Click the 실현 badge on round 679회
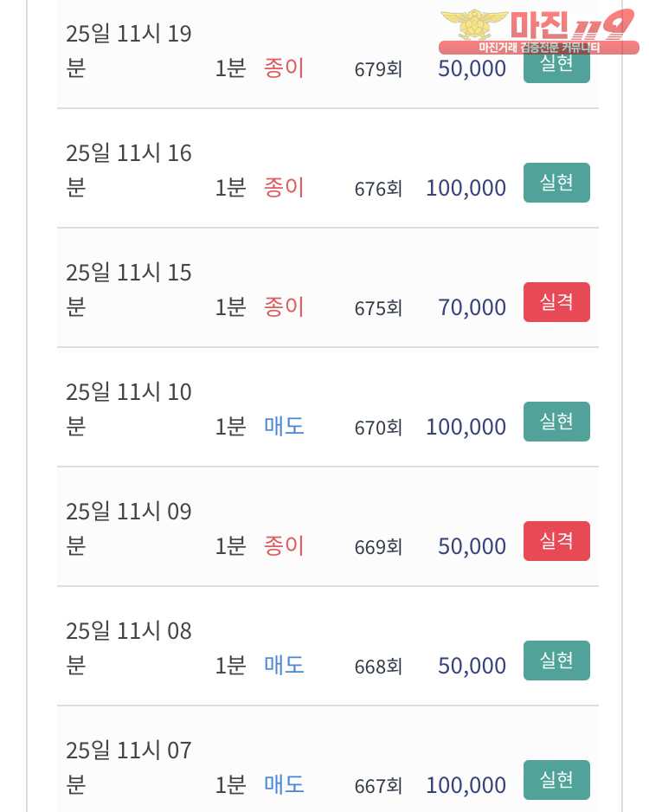 [x=556, y=68]
